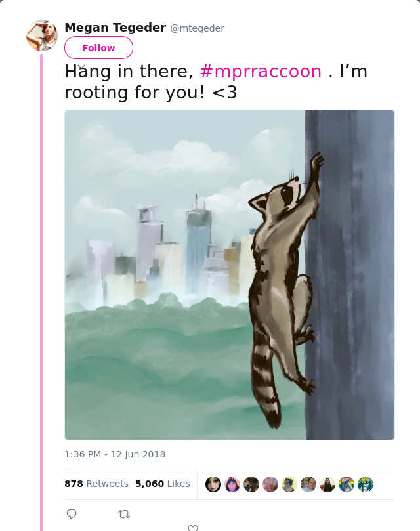The image size is (420, 531).
Task: Open the Megan Tegeder display name link
Action: (115, 28)
